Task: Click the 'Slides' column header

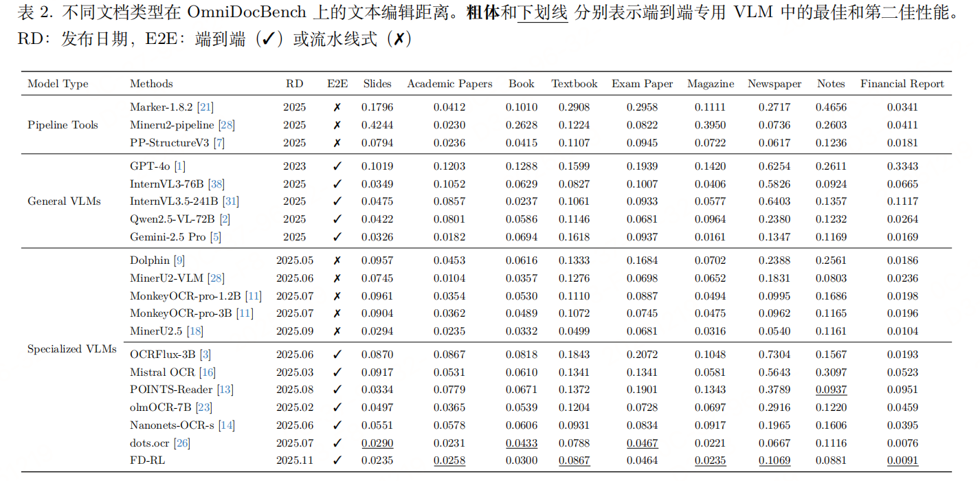Action: pos(377,84)
